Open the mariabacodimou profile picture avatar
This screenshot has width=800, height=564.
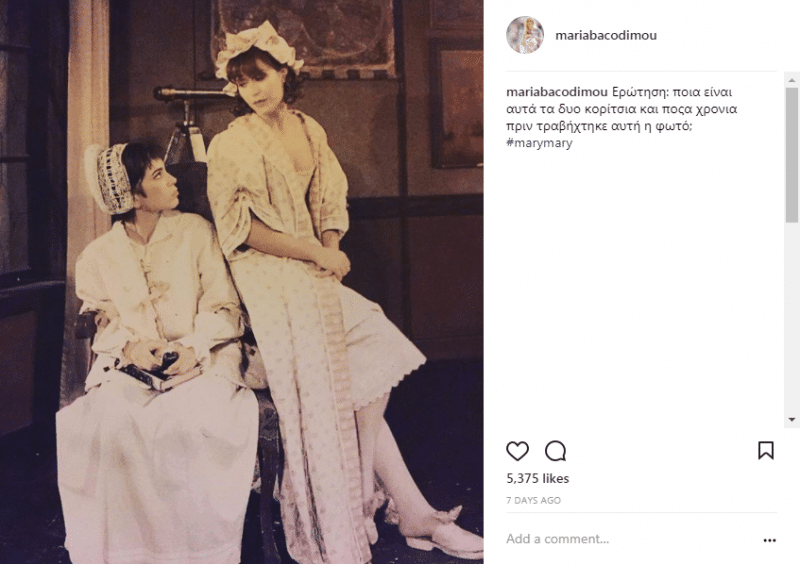(525, 35)
